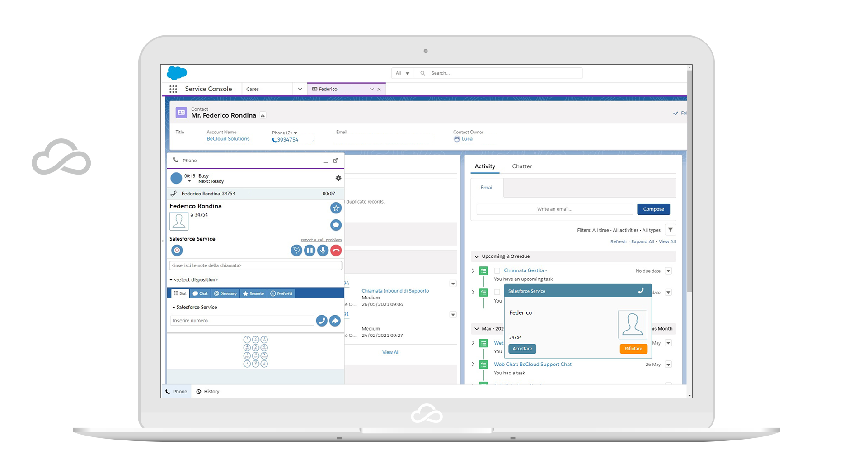Viewport: 868px width, 464px height.
Task: Select the Activity tab
Action: pyautogui.click(x=485, y=166)
